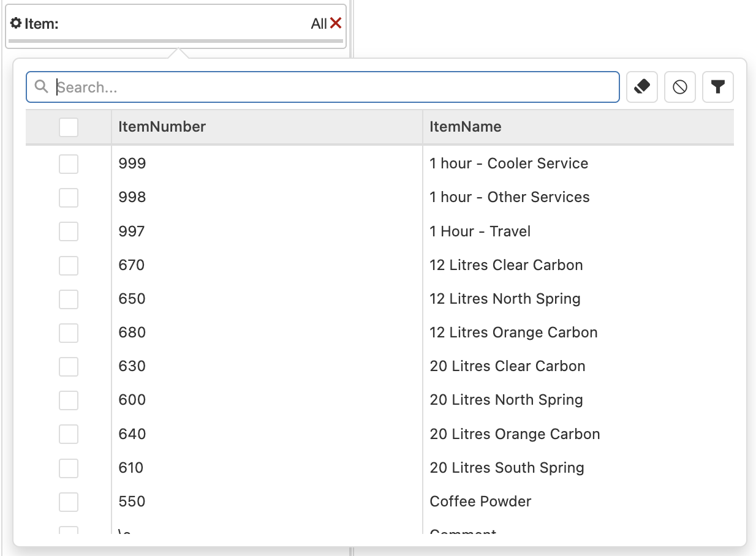Check box for 20 Litres Orange Carbon
The width and height of the screenshot is (756, 556).
pos(69,434)
